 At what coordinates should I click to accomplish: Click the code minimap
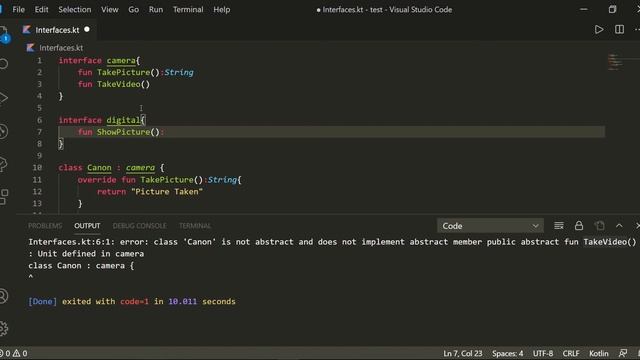point(616,62)
